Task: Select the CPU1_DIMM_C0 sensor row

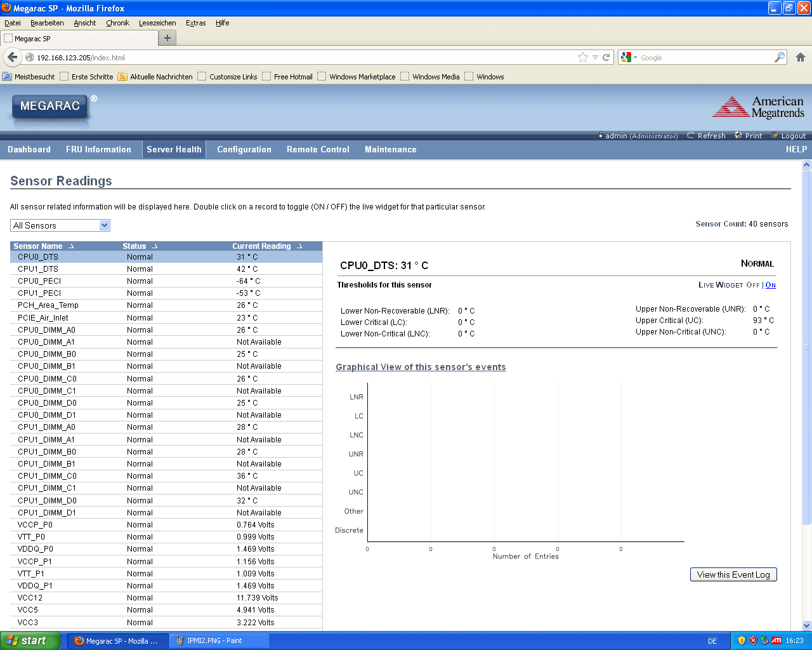Action: (x=166, y=476)
